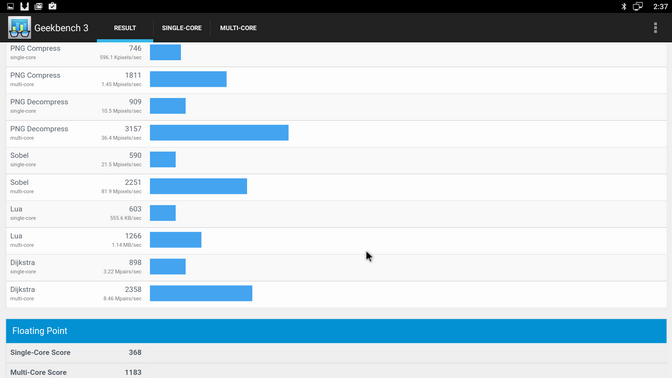
Task: Select the 81.9 Mpixels/sec rate text
Action: click(121, 192)
